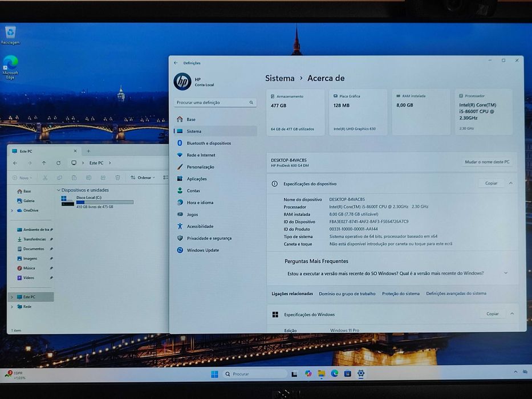Open Proteção do sistema link

pyautogui.click(x=401, y=294)
